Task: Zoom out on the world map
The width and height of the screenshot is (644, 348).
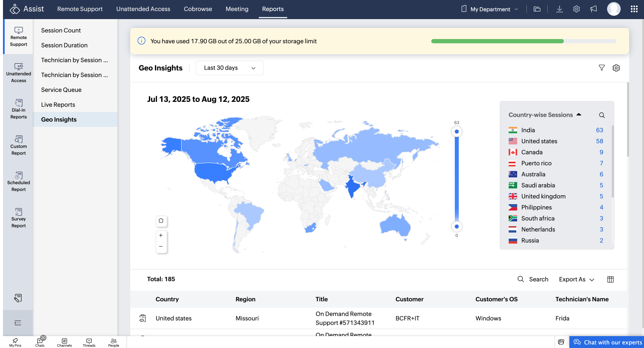Action: [161, 247]
